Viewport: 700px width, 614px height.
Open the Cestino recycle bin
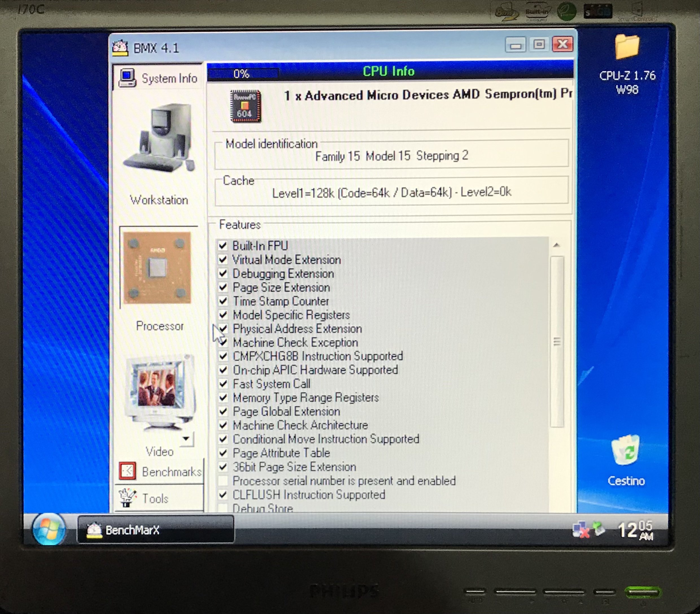625,450
